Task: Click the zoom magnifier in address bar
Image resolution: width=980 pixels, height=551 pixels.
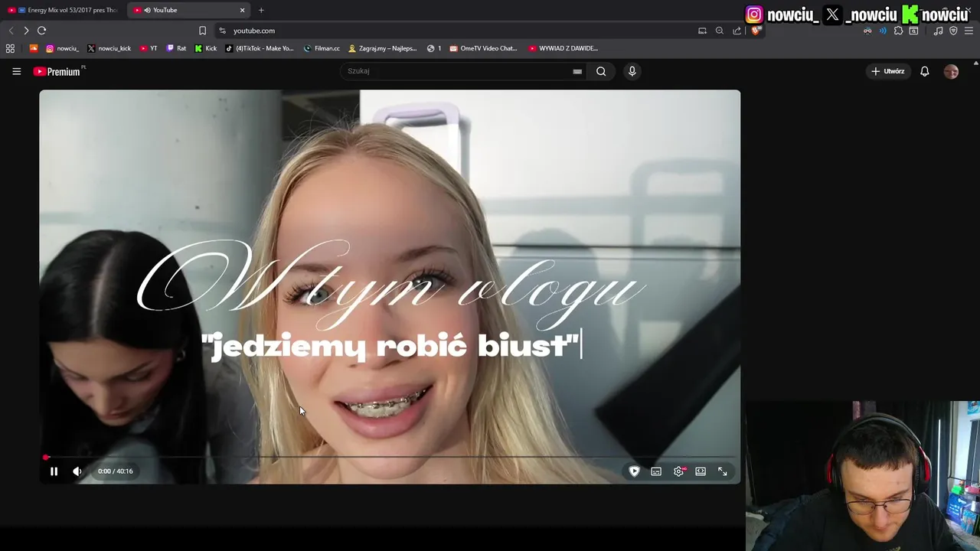Action: tap(720, 31)
